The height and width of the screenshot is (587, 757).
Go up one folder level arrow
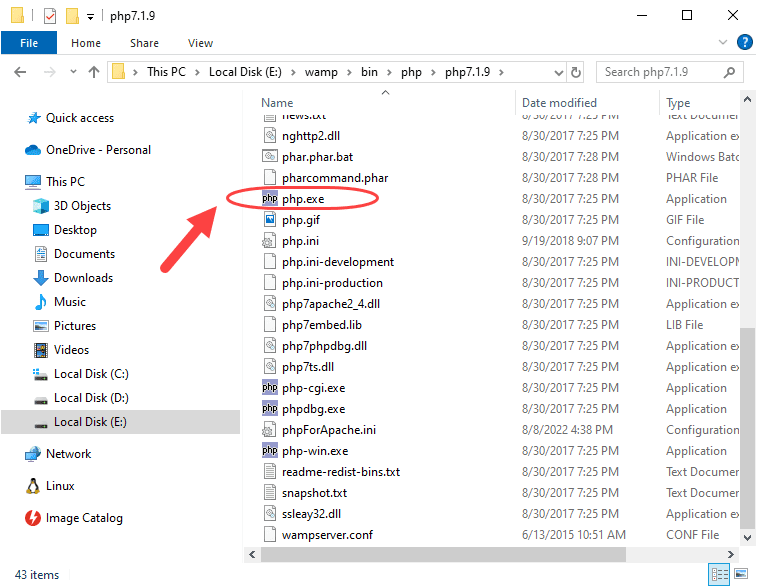click(94, 72)
